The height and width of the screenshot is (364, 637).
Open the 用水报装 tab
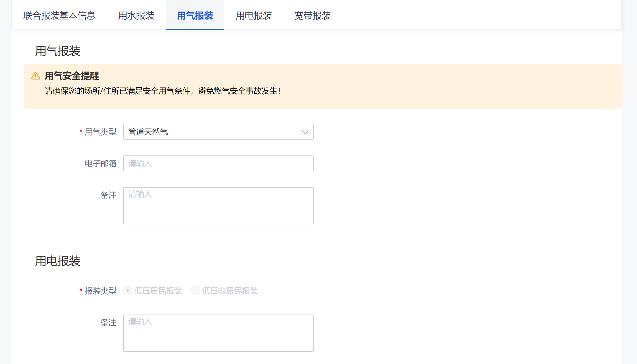tap(136, 16)
